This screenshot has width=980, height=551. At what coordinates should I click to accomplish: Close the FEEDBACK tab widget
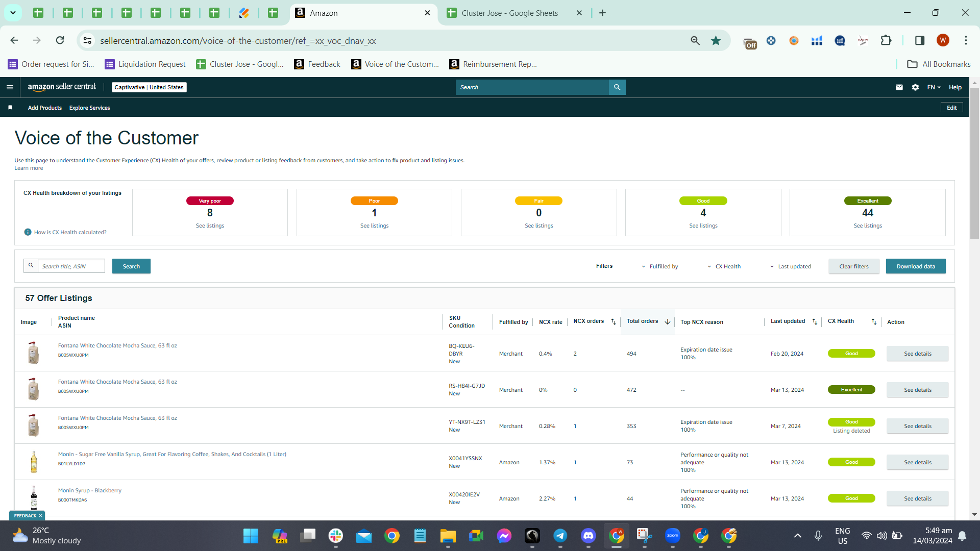(x=41, y=516)
